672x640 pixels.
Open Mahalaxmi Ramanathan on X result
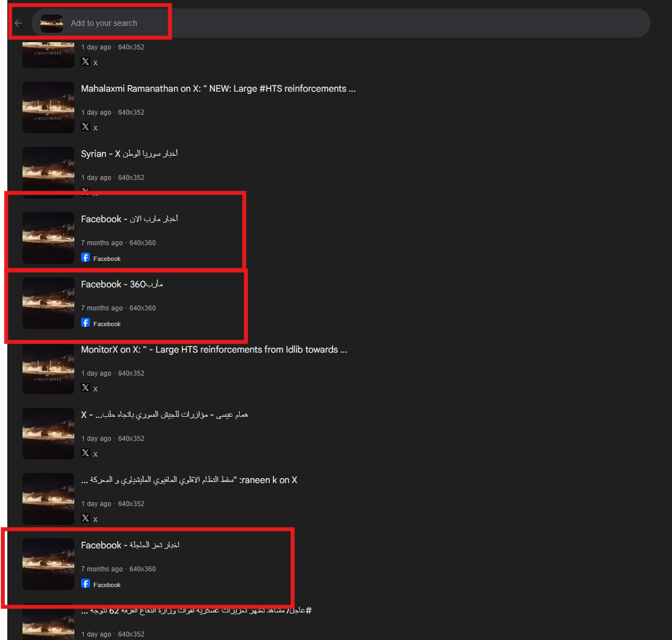[x=218, y=89]
